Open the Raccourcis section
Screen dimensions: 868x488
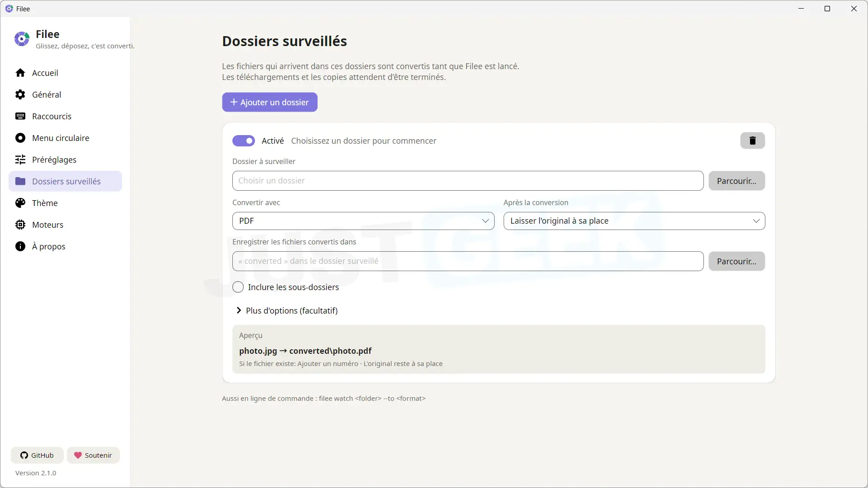(65, 116)
